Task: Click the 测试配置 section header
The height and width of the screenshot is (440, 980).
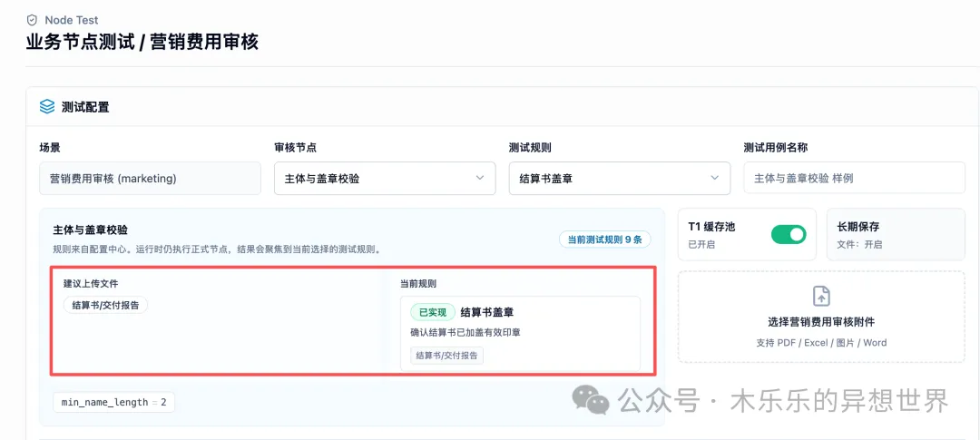Action: coord(85,107)
